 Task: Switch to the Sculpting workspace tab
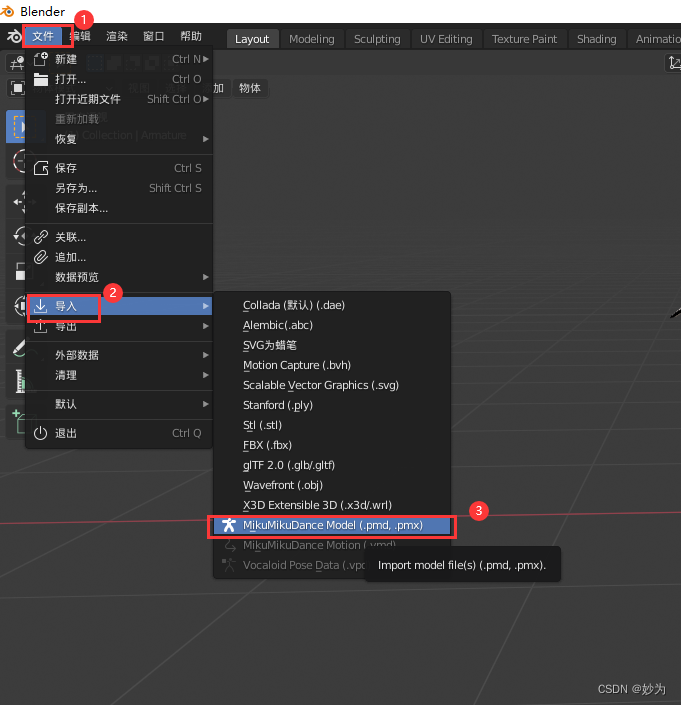[377, 39]
